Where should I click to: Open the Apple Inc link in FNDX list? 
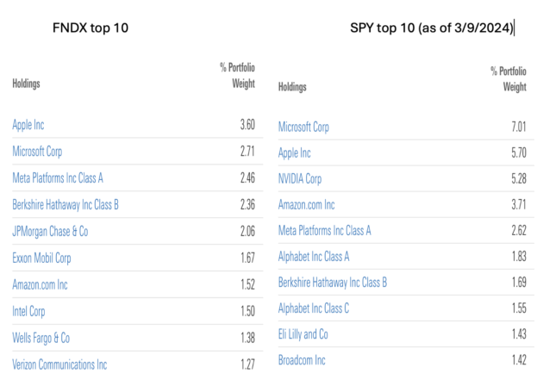28,125
